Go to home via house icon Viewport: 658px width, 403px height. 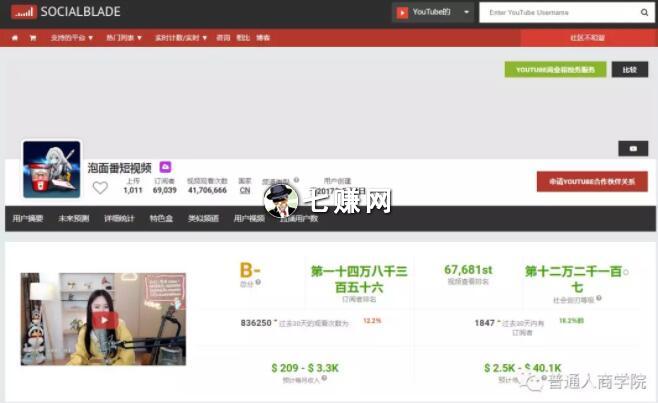tap(15, 38)
